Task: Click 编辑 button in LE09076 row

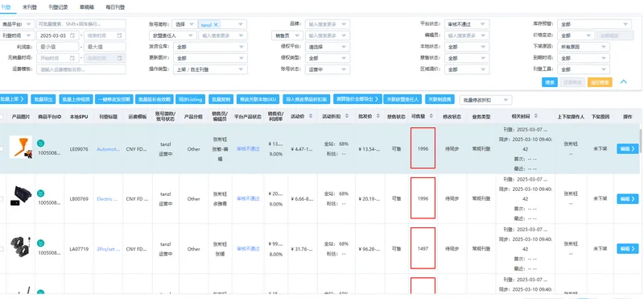Action: pyautogui.click(x=627, y=149)
